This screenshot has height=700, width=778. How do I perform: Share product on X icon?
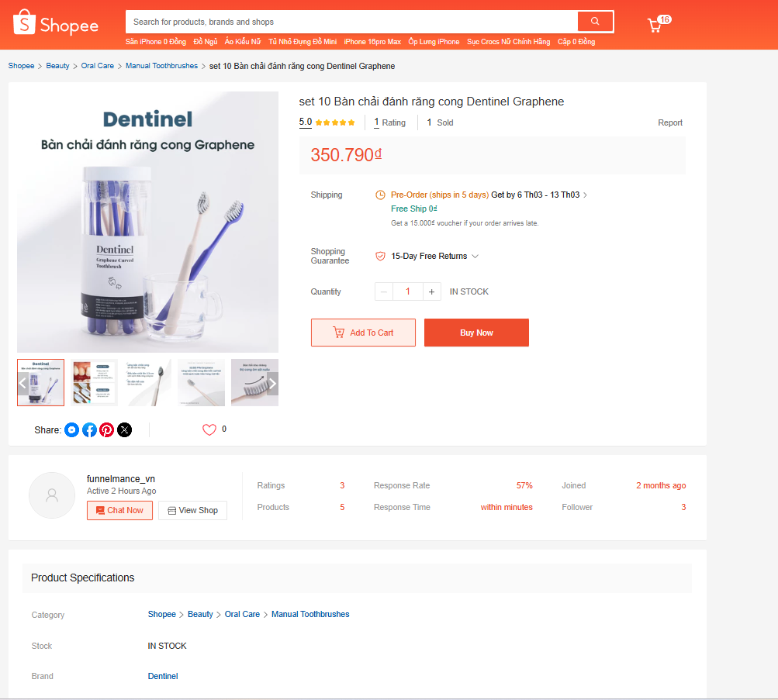(124, 429)
